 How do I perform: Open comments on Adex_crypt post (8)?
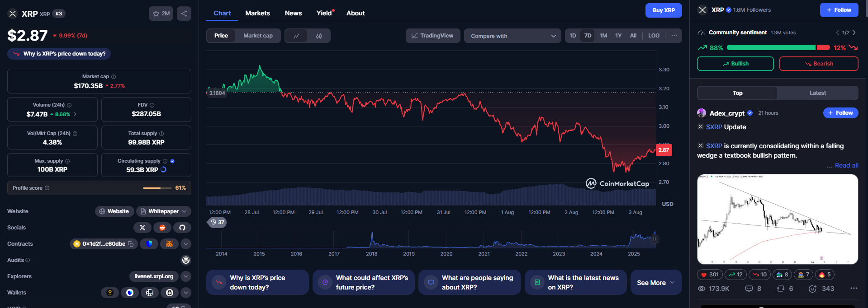(x=753, y=289)
